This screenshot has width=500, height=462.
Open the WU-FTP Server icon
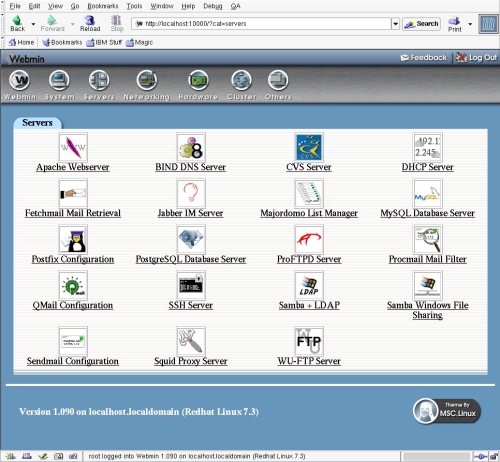(309, 341)
